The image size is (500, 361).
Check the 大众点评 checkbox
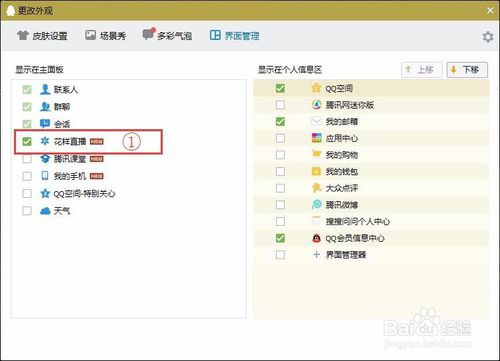click(x=280, y=188)
